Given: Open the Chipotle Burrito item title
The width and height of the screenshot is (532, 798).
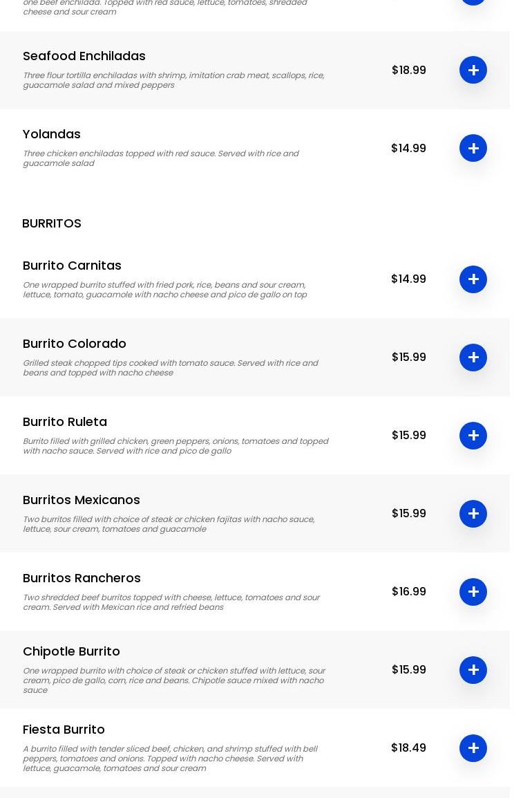Looking at the screenshot, I should click(71, 651).
